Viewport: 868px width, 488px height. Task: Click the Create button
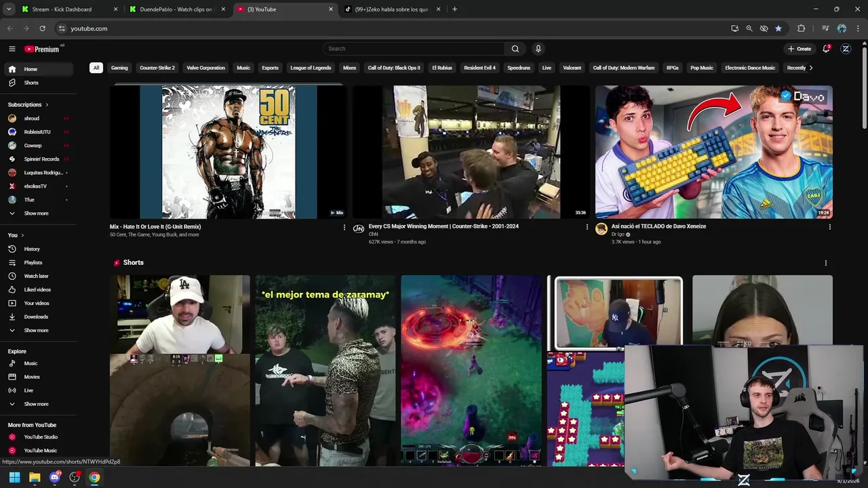tap(800, 49)
